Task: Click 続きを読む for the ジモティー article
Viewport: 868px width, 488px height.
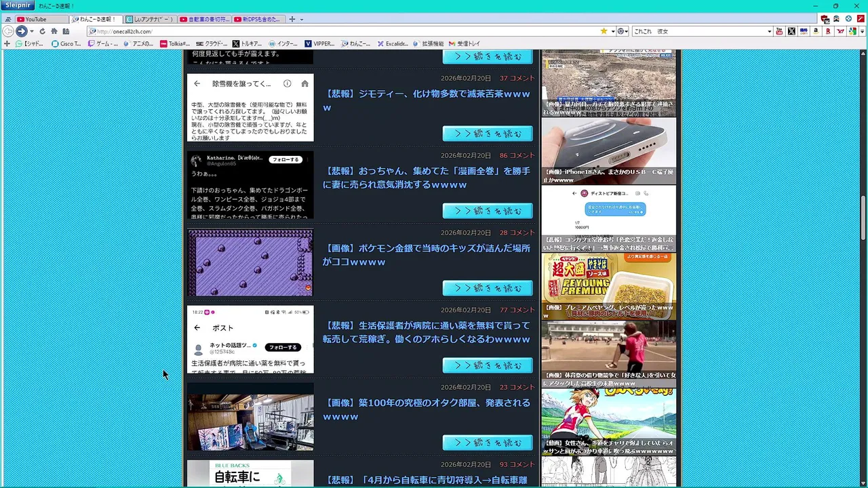Action: click(x=488, y=134)
